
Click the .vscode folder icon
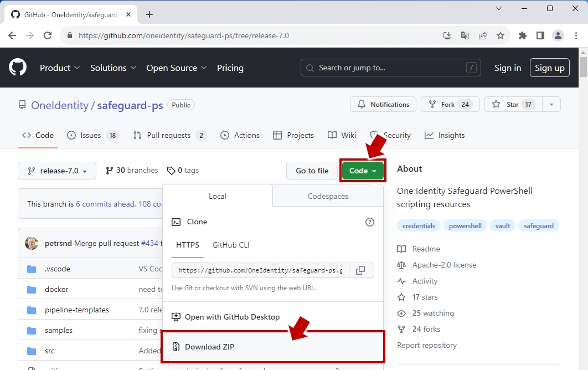[32, 269]
